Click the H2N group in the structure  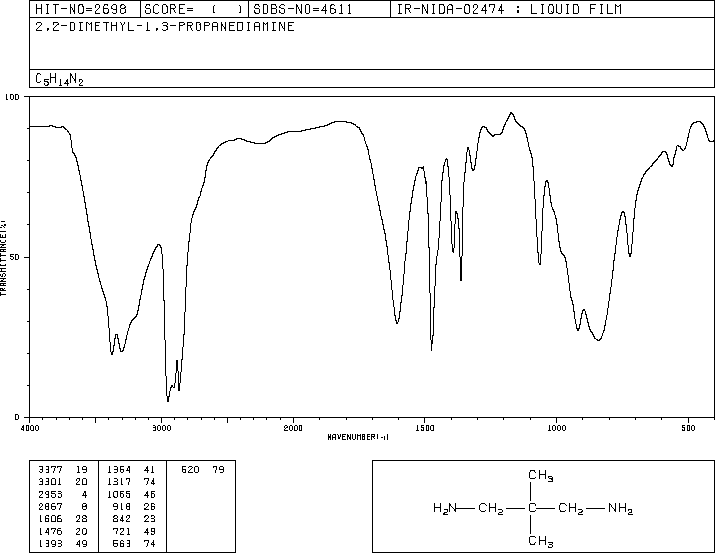tap(445, 508)
